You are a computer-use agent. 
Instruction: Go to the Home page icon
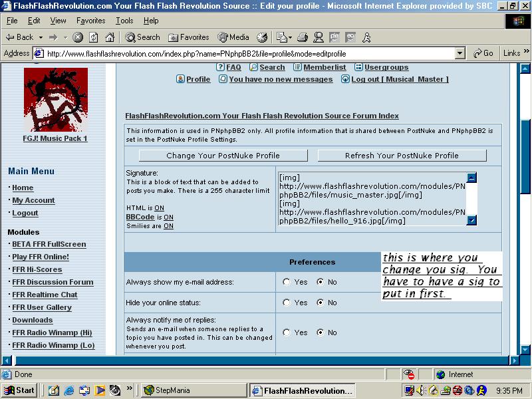[x=110, y=37]
